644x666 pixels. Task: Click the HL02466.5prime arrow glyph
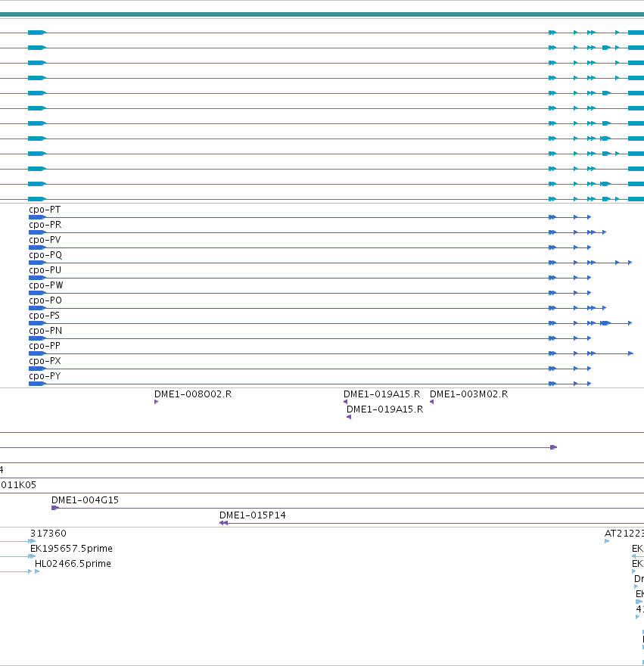pyautogui.click(x=37, y=571)
